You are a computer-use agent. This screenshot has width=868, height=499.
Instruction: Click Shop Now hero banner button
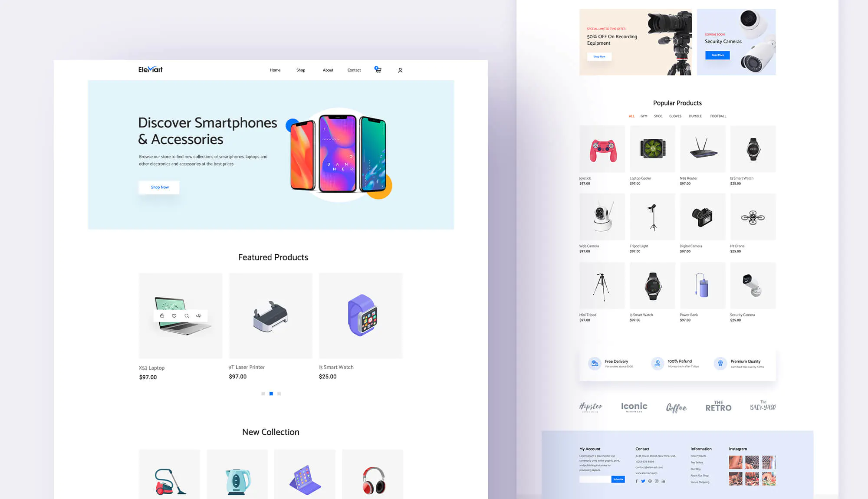159,187
